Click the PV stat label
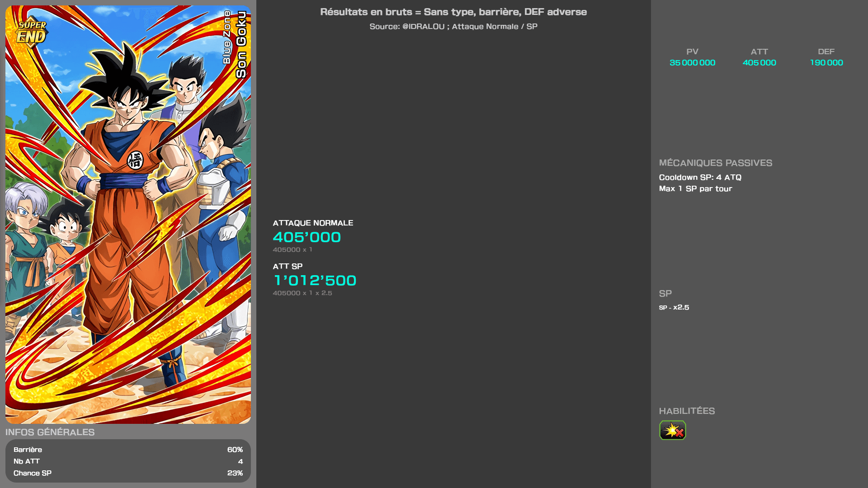 point(692,52)
